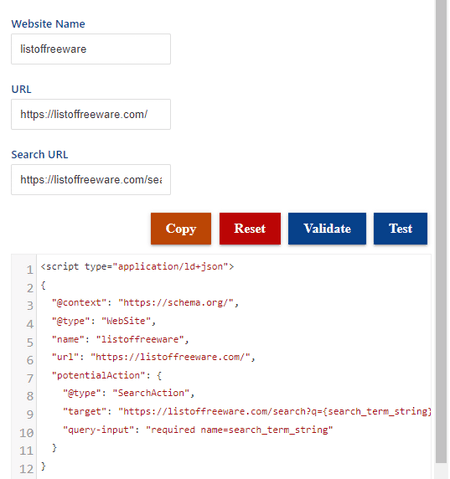Place cursor on "potentialAction" line
The width and height of the screenshot is (450, 479).
[x=107, y=375]
